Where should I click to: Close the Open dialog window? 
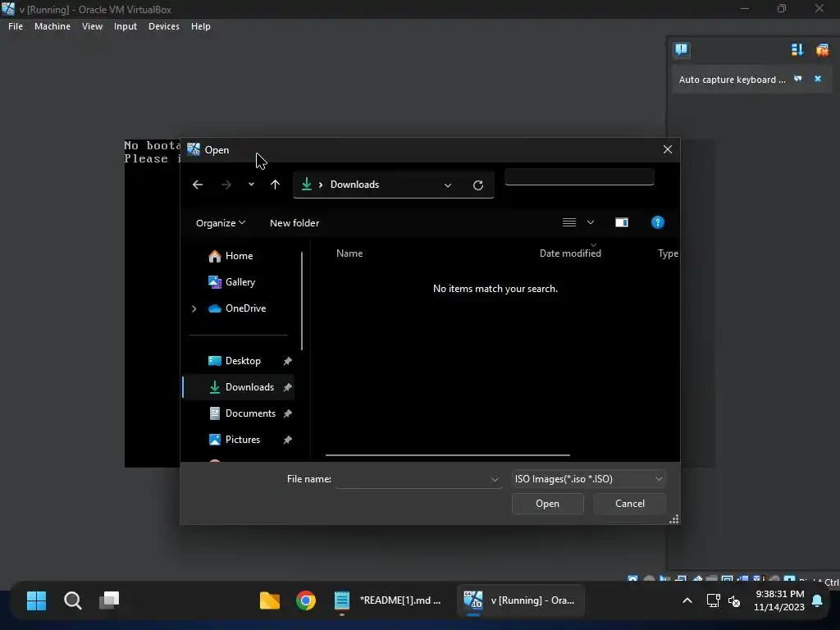[668, 149]
